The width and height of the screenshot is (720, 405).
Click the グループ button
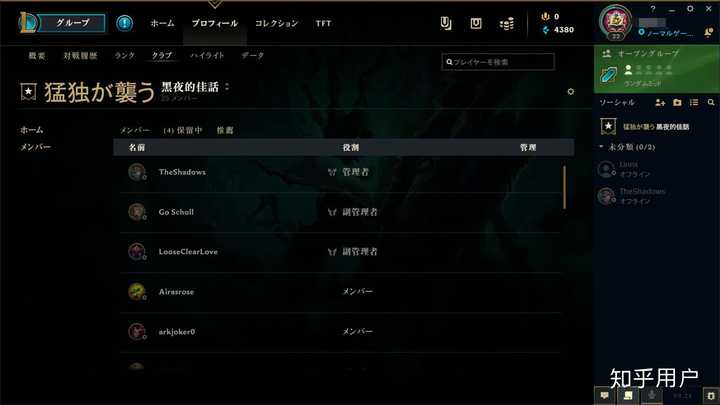[72, 22]
